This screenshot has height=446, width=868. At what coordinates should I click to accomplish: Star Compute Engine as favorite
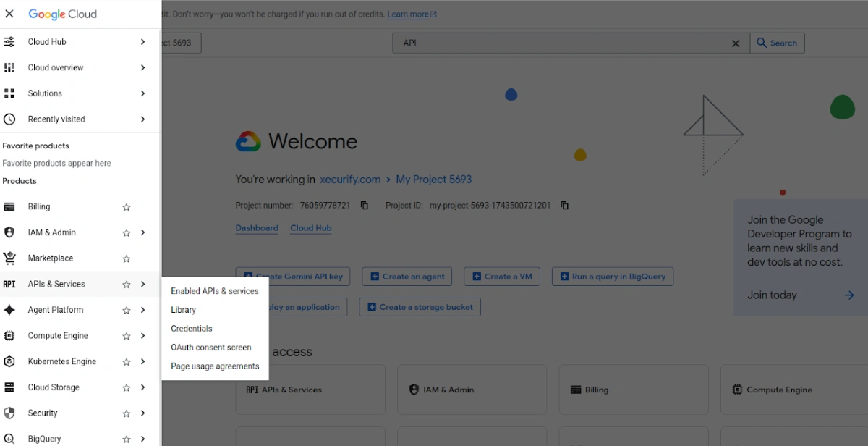tap(127, 336)
